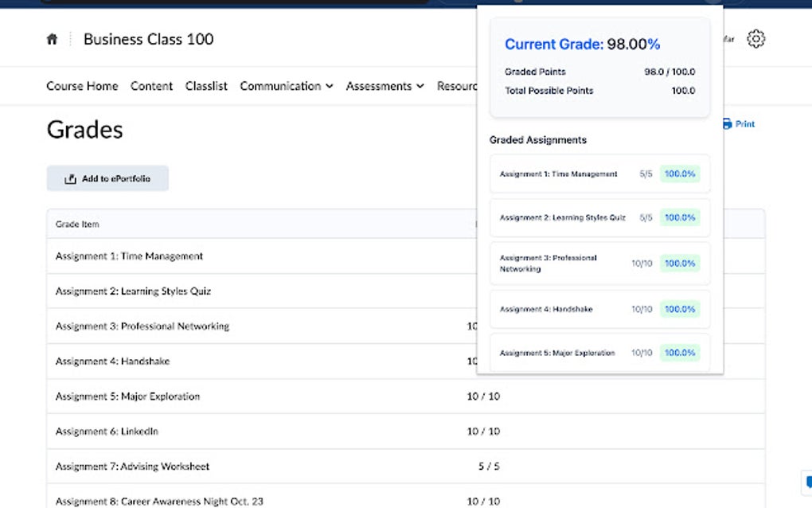Select the Business Class 100 course title
Image resolution: width=812 pixels, height=508 pixels.
point(148,39)
